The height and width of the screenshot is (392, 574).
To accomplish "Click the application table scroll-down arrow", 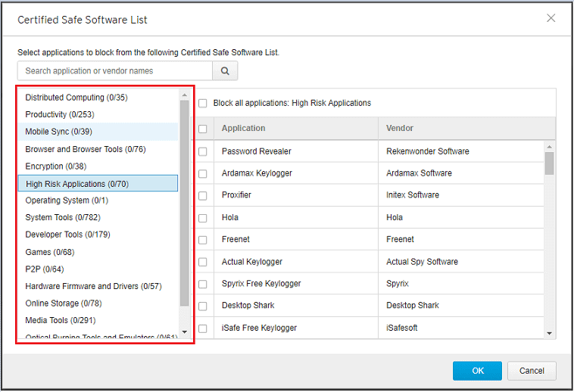I will 549,332.
